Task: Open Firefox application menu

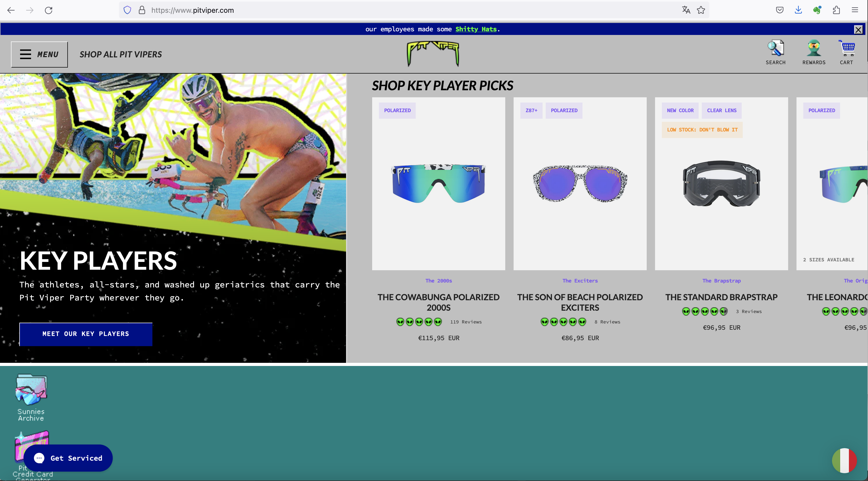Action: click(x=855, y=10)
